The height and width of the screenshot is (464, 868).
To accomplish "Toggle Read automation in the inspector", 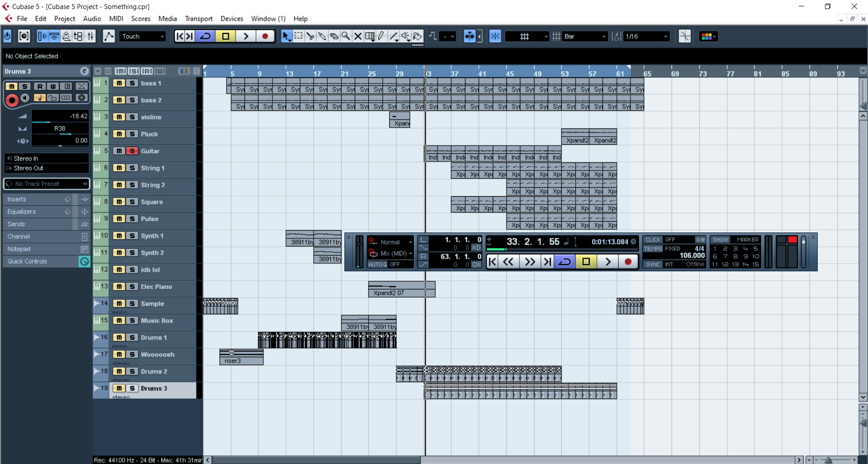I will (x=39, y=86).
